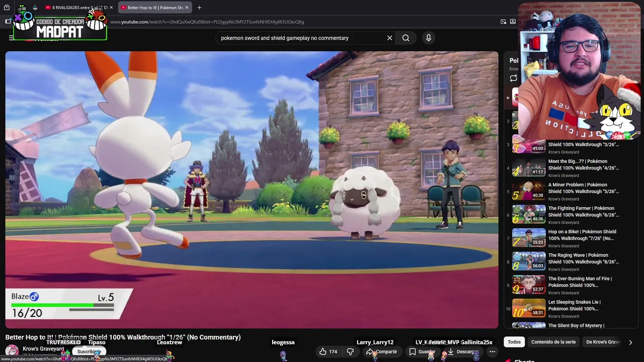Open the Krow's Graveyard channel name link
The width and height of the screenshot is (644, 362).
coord(43,348)
